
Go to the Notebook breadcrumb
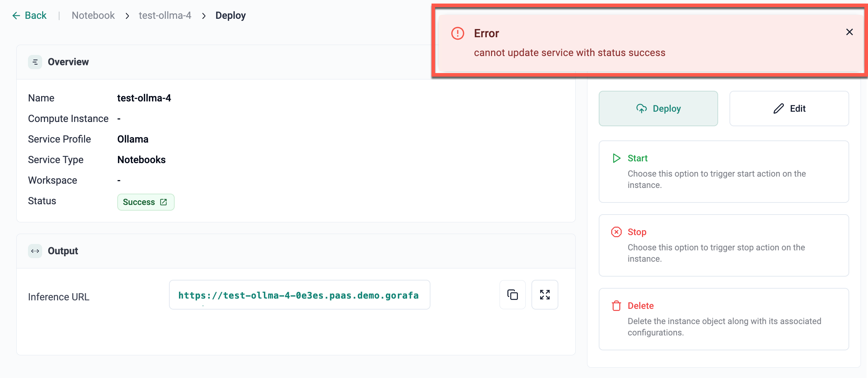(x=93, y=16)
